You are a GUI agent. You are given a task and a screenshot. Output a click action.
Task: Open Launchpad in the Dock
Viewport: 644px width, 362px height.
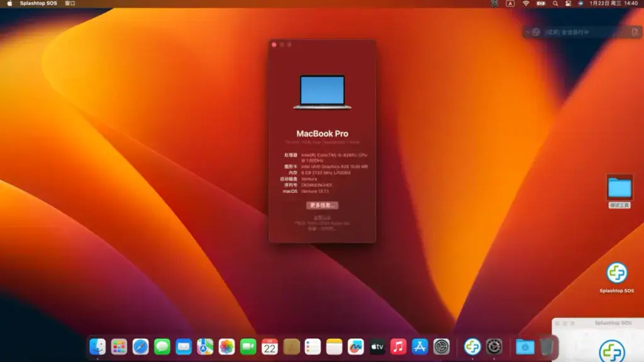[x=119, y=347]
